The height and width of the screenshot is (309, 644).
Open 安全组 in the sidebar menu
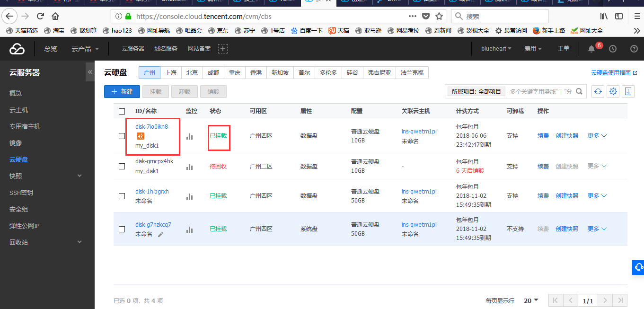coord(19,209)
